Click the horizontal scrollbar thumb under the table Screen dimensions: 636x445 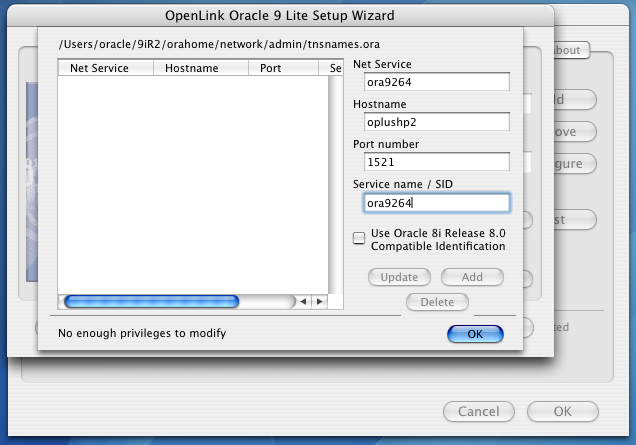click(151, 301)
